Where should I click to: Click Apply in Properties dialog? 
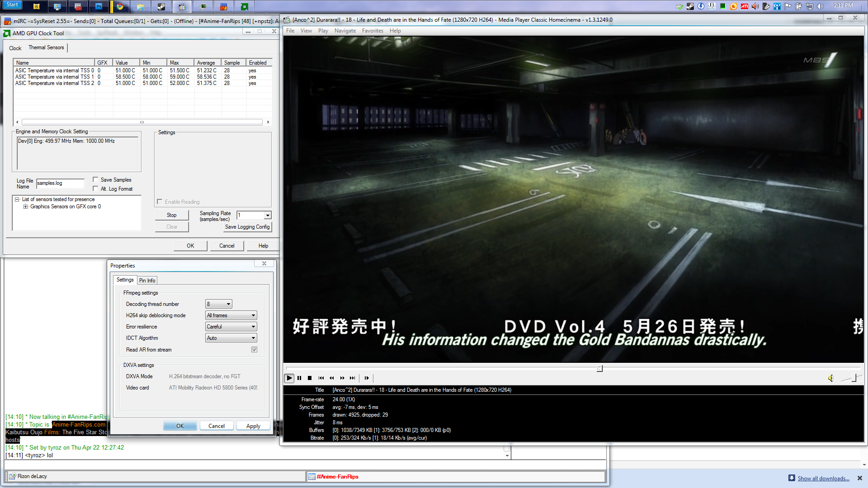tap(253, 426)
